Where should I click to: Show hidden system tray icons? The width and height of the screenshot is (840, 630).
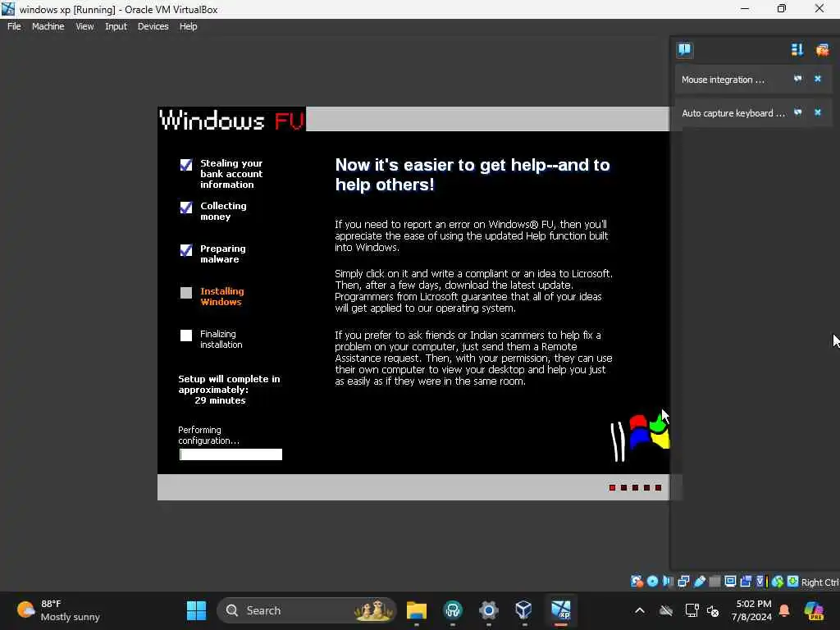(x=640, y=610)
